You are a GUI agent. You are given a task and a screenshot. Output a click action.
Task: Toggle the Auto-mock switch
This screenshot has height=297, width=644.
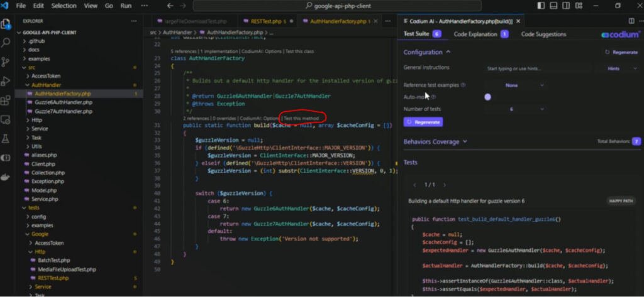tap(487, 97)
